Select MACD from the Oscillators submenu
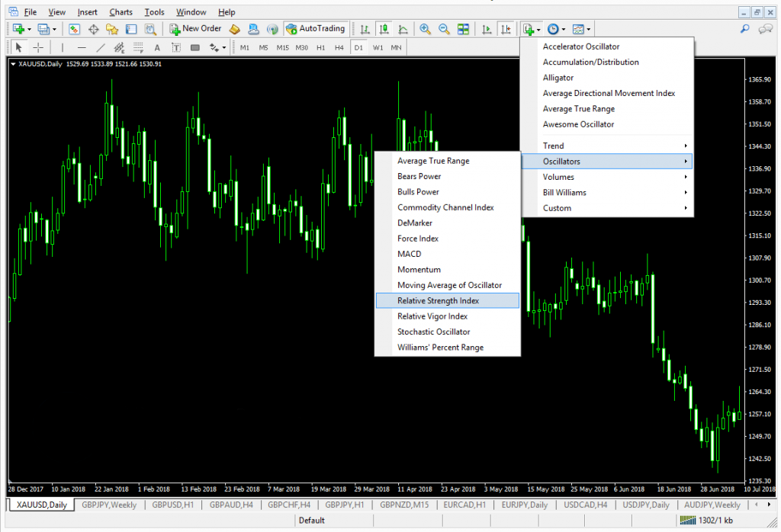This screenshot has height=532, width=781. (x=447, y=254)
